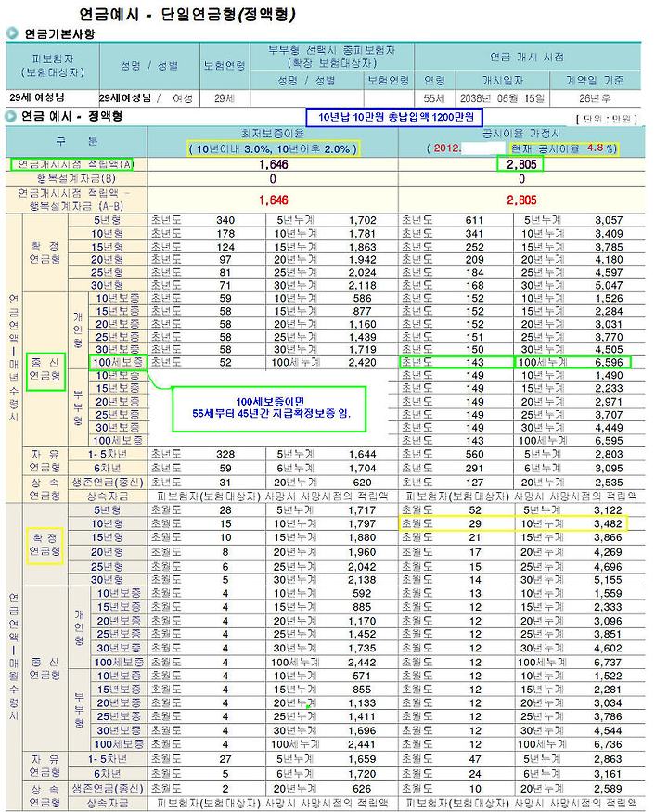Select the value 4,602
The width and height of the screenshot is (668, 812).
point(609,648)
